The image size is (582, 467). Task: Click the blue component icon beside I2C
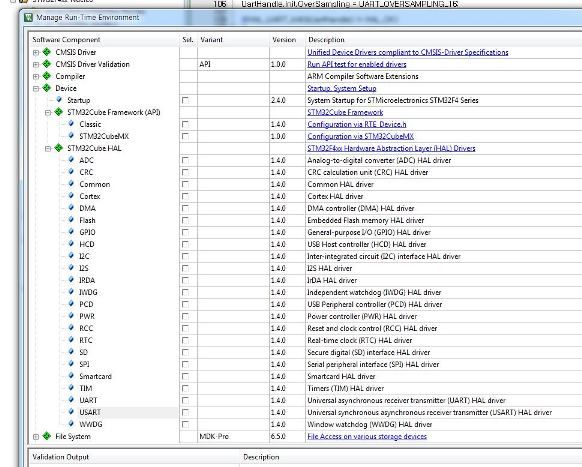[x=71, y=256]
